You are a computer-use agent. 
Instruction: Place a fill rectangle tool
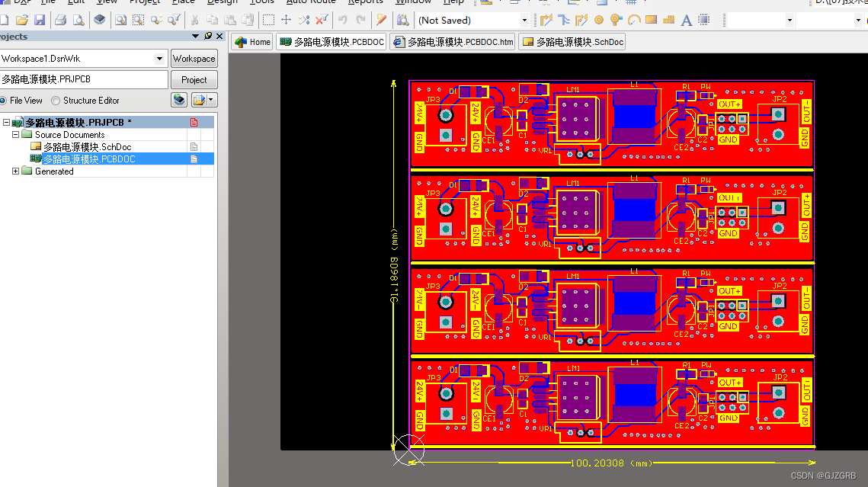652,21
